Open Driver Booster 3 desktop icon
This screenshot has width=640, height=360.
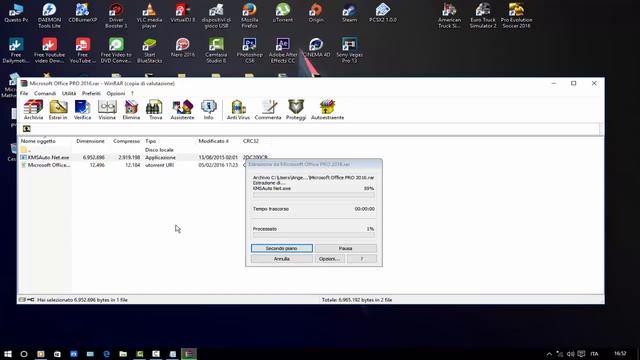pos(116,15)
